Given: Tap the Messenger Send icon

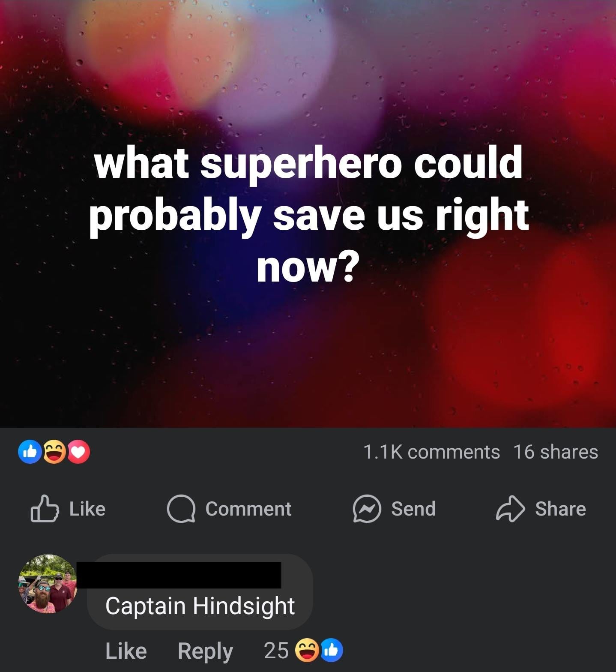Looking at the screenshot, I should (367, 509).
